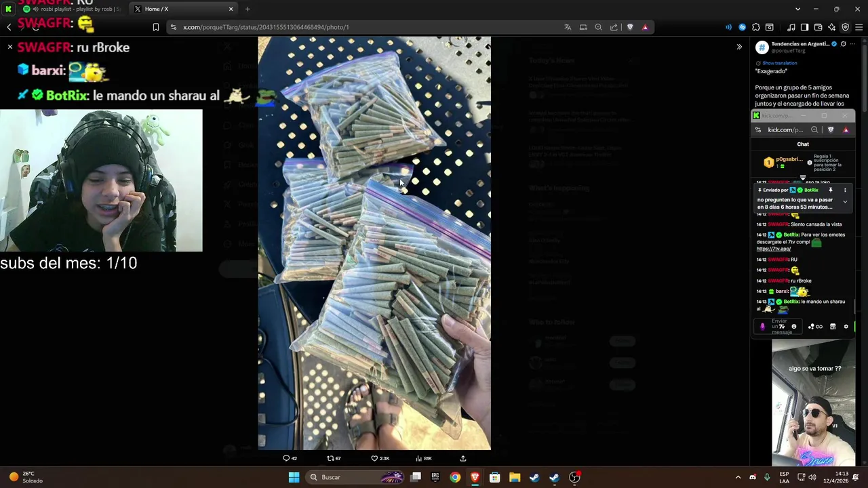Click the Buscar taskbar search box
This screenshot has width=868, height=488.
[x=356, y=477]
